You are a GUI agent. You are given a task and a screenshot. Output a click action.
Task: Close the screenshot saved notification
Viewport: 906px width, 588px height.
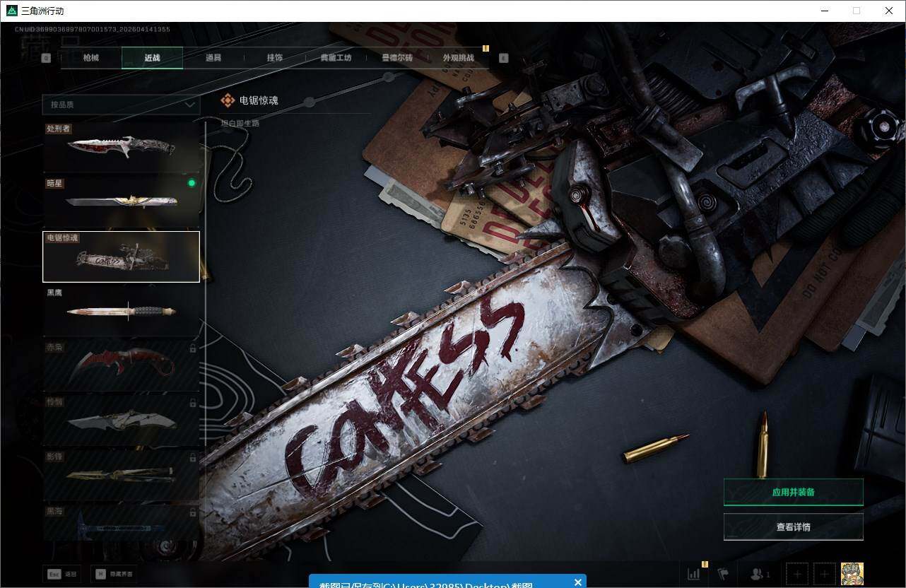click(x=577, y=582)
